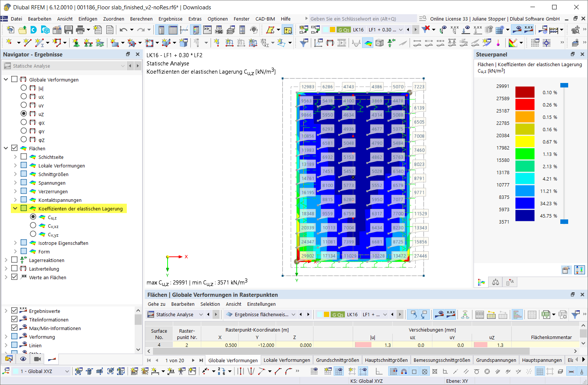This screenshot has width=588, height=385.
Task: Click the 29902 result value label
Action: coord(307,256)
